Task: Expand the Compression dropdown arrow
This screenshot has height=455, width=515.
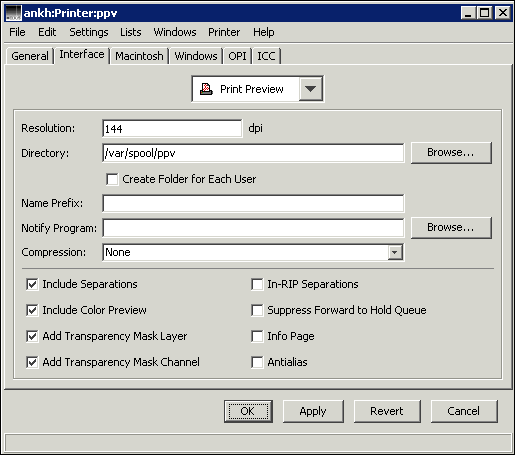Action: pos(395,252)
